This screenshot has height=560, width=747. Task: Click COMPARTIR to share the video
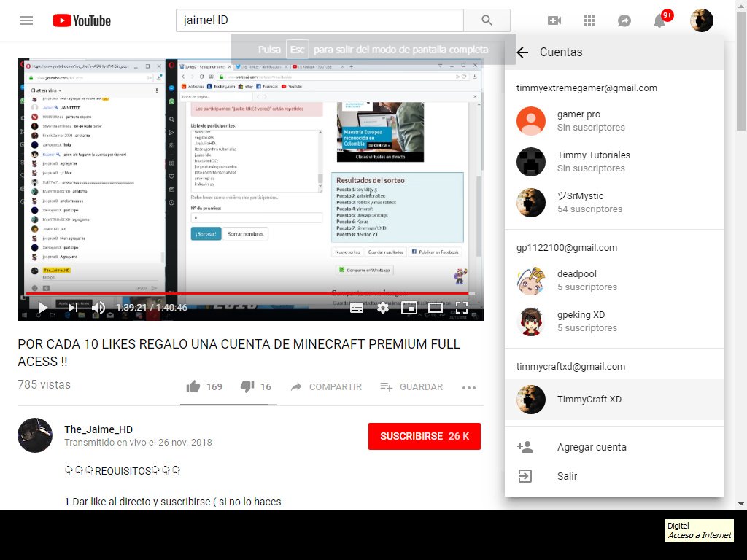(326, 387)
